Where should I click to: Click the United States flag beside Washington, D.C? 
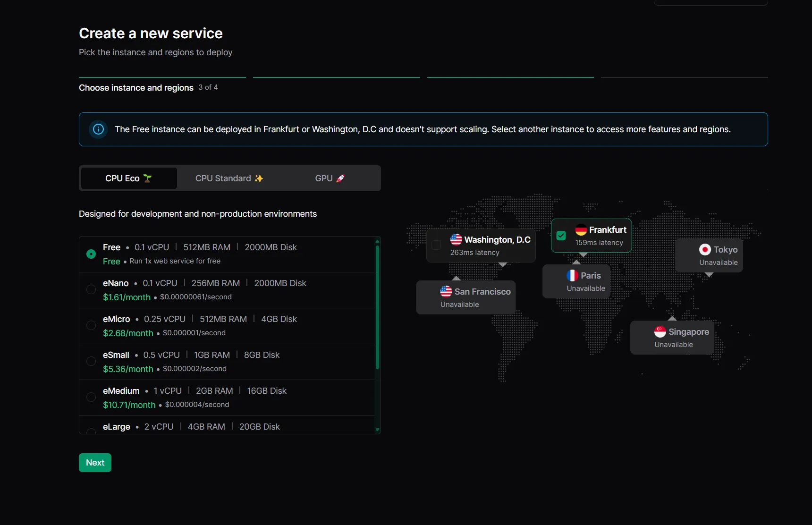click(x=456, y=239)
